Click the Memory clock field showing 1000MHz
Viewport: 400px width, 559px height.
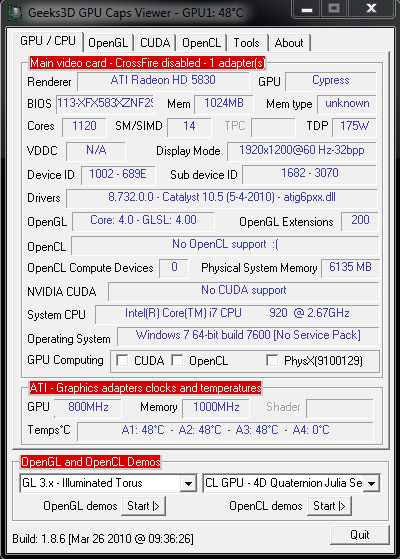[216, 408]
